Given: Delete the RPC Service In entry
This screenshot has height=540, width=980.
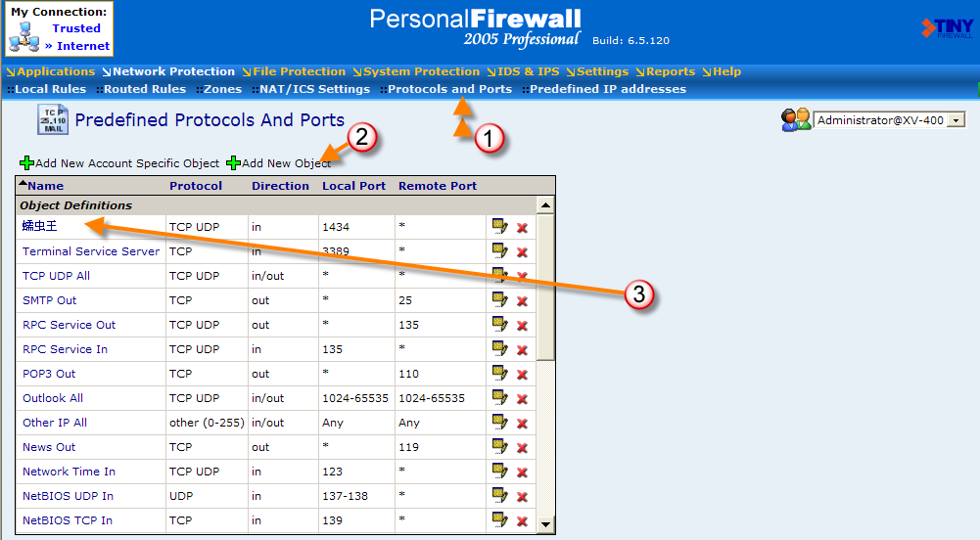Looking at the screenshot, I should [x=522, y=349].
